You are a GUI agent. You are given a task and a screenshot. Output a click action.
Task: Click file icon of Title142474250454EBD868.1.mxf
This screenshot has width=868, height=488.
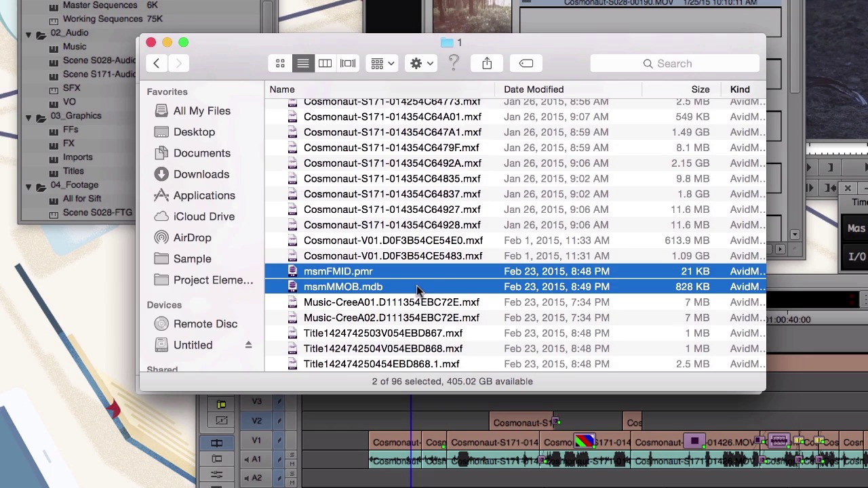(x=292, y=364)
